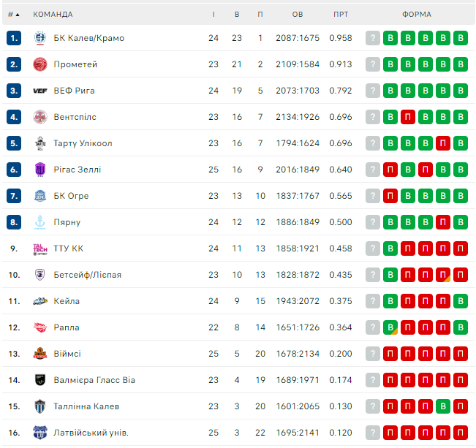Image resolution: width=476 pixels, height=448 pixels.
Task: Click the Прометей team logo
Action: pyautogui.click(x=40, y=64)
